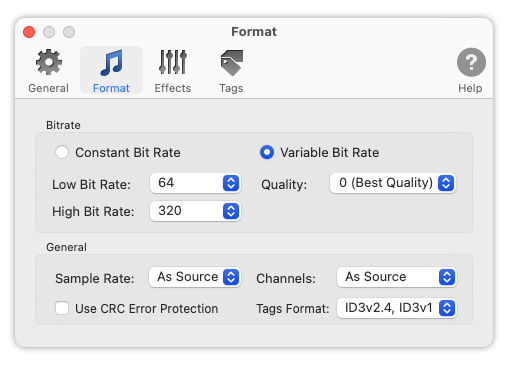Click the Low Bit Rate stepper arrows
This screenshot has height=365, width=508.
(231, 183)
